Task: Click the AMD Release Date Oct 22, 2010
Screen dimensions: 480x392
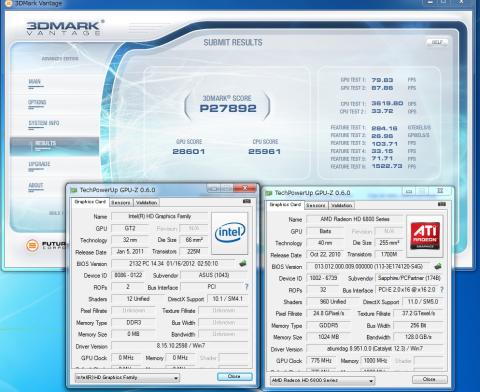Action: [325, 254]
